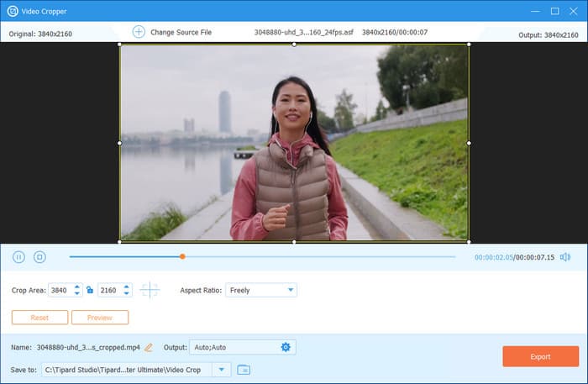Viewport: 588px width, 384px height.
Task: Click the total duration 00:00:07.15 text
Action: tap(535, 257)
